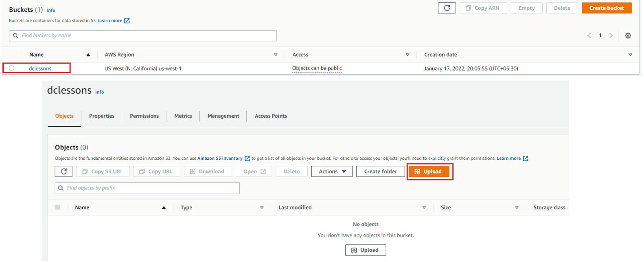Click the orange Upload button
The image size is (644, 262).
[429, 172]
